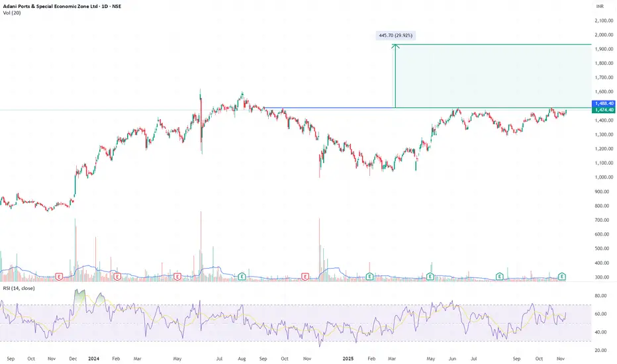Select the Vol (20) indicator legend

click(12, 13)
